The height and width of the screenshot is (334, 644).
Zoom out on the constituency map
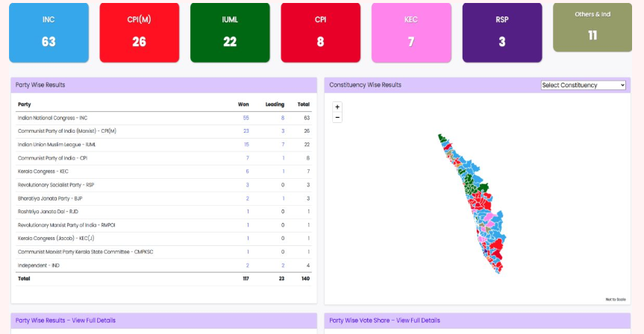[x=337, y=118]
